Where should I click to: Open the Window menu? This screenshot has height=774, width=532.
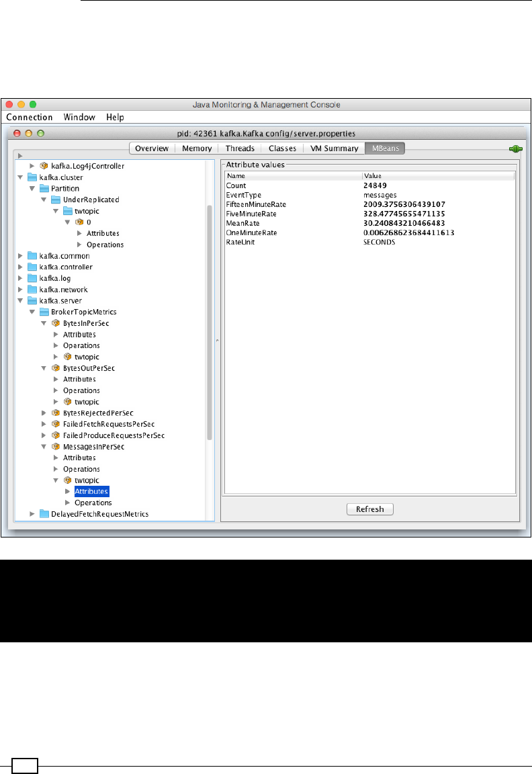coord(79,118)
